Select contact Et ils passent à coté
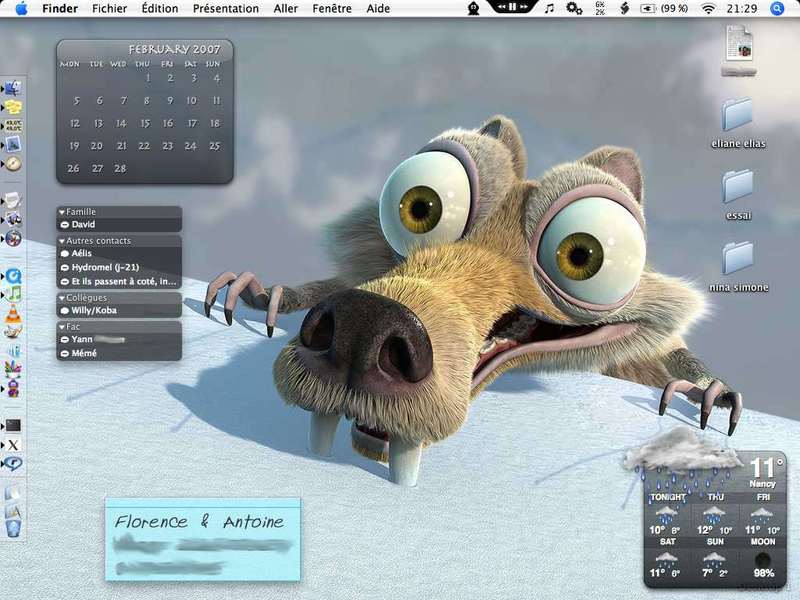 click(x=119, y=282)
